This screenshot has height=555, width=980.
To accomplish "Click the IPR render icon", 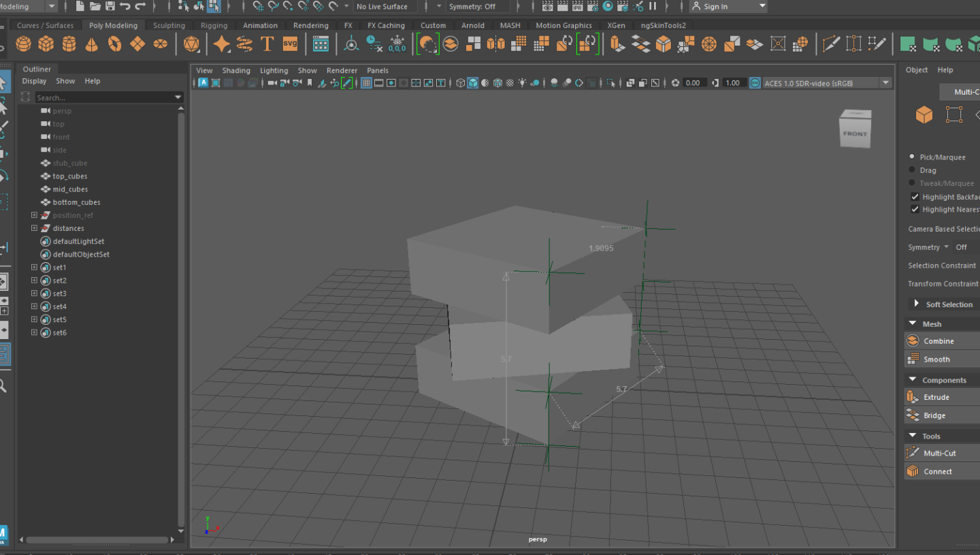I will click(x=578, y=6).
